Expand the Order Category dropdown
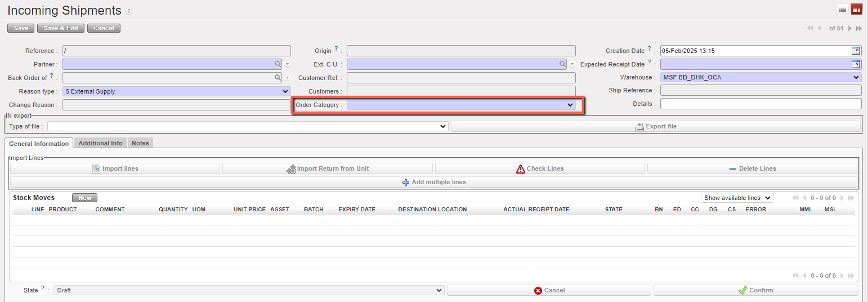This screenshot has height=302, width=868. tap(570, 105)
